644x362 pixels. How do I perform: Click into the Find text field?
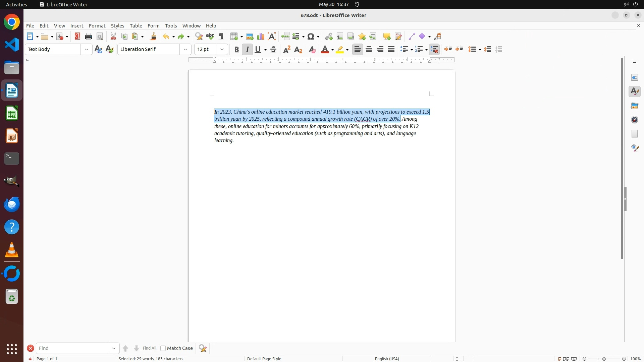(72, 348)
